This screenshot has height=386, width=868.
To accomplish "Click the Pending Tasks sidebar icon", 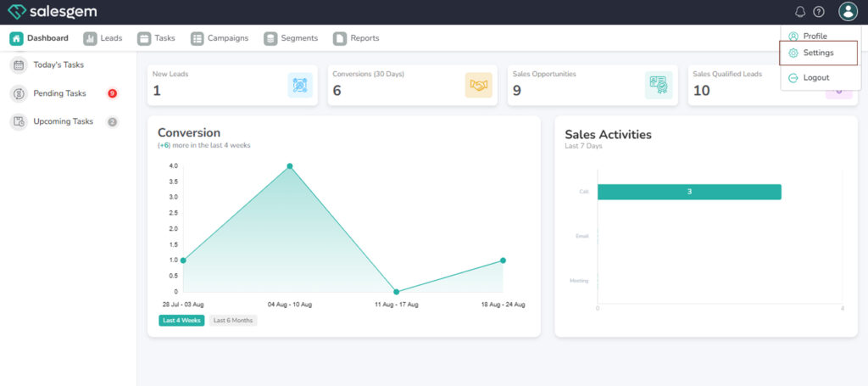I will (x=19, y=93).
